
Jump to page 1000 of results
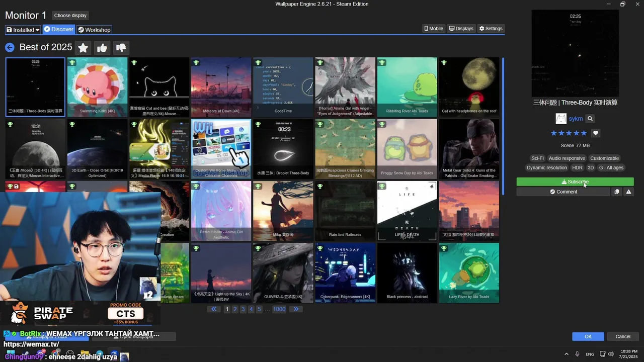click(x=279, y=309)
